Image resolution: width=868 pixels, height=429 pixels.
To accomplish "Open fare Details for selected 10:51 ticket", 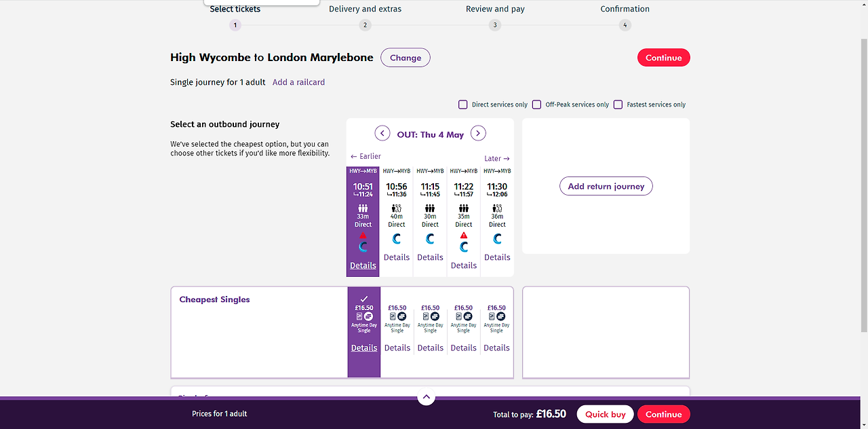I will [x=364, y=348].
